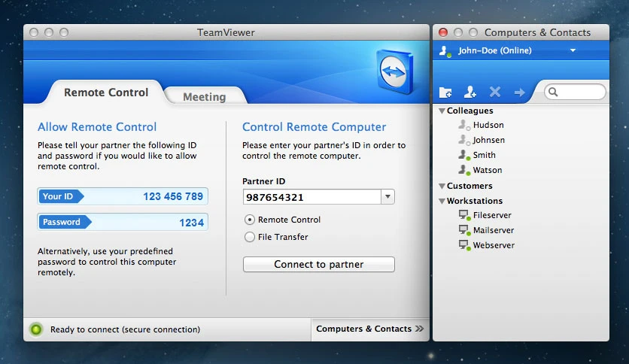Click the TeamViewer logo icon

(394, 71)
